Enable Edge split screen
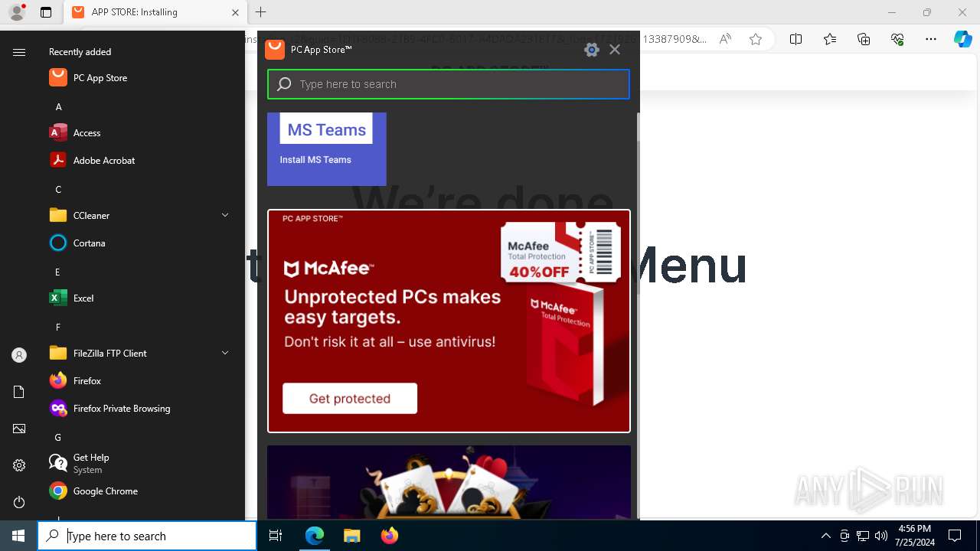 click(x=795, y=39)
